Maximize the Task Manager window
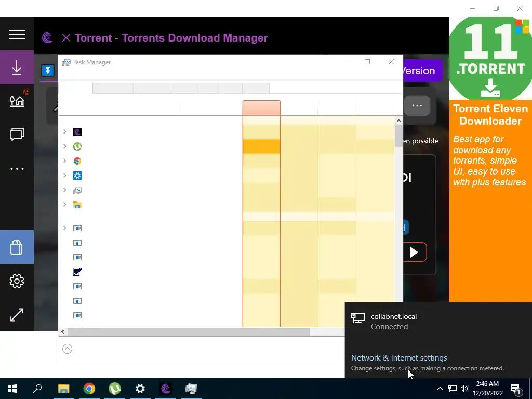Screen dimensions: 532x399 pos(367,62)
